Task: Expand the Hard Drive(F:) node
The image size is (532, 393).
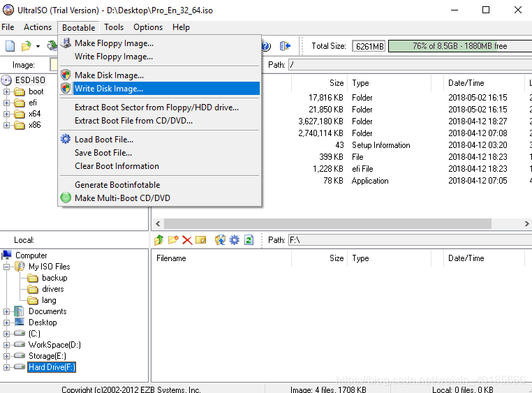Action: coord(6,367)
